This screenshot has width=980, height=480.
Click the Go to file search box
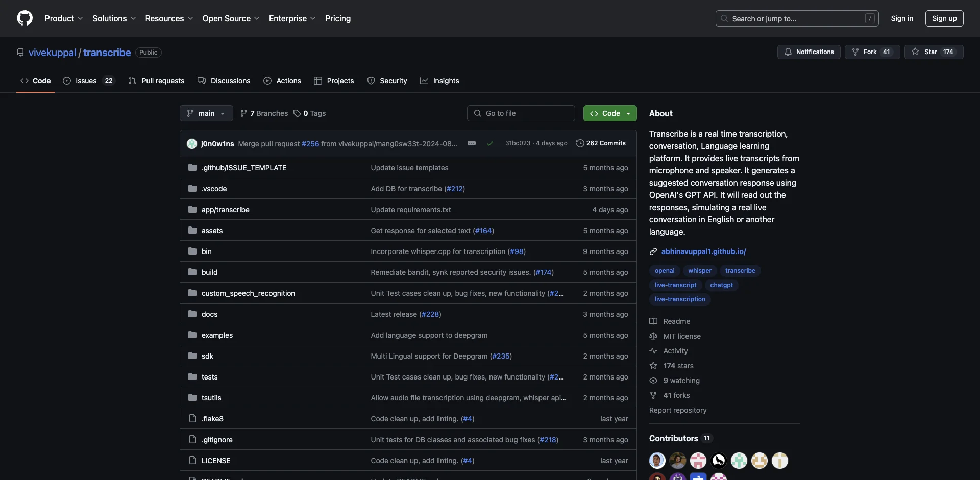click(x=521, y=113)
